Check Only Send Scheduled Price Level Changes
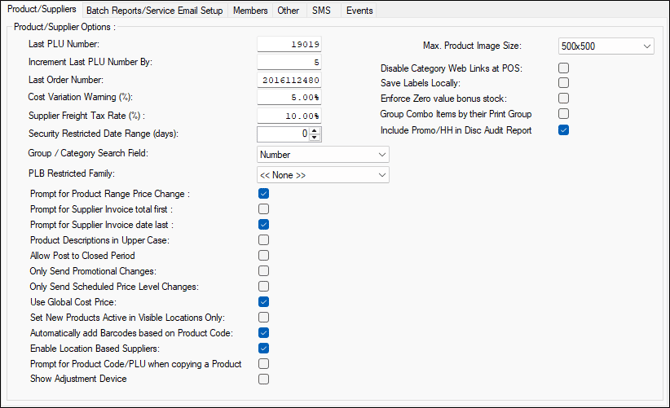 coord(264,286)
